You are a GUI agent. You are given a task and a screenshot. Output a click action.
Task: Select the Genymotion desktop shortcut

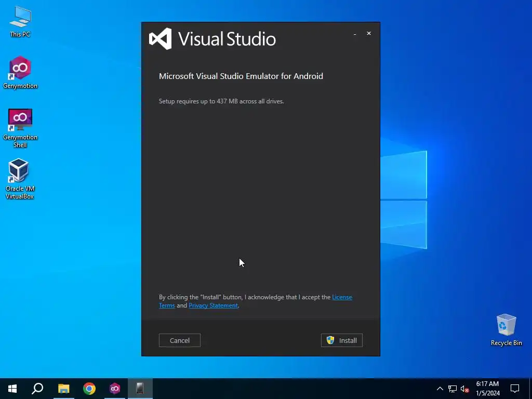point(20,73)
